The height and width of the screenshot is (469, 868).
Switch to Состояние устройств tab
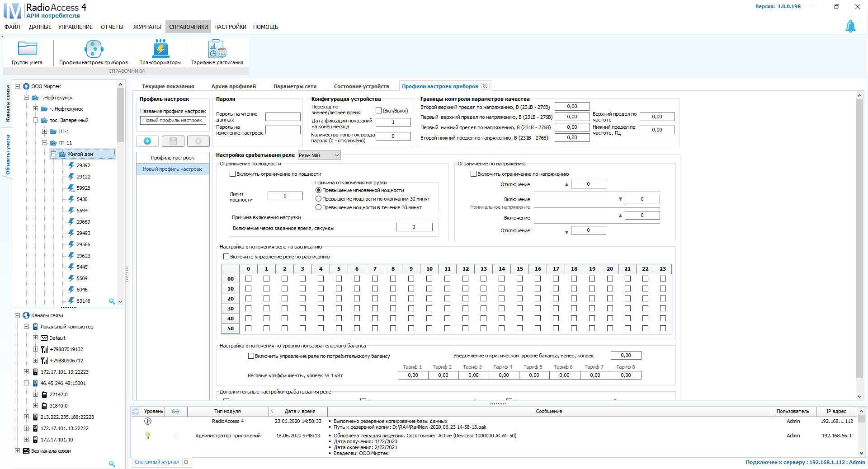click(361, 86)
